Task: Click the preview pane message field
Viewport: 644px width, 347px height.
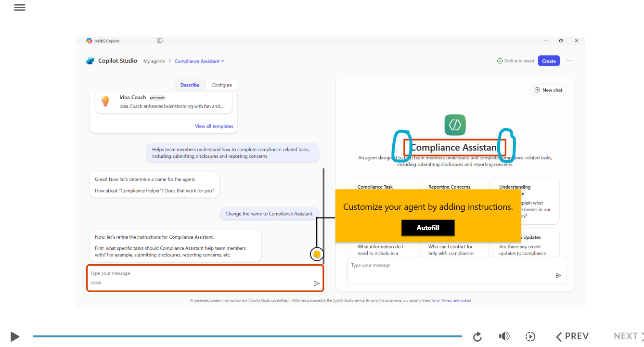Action: 456,270
